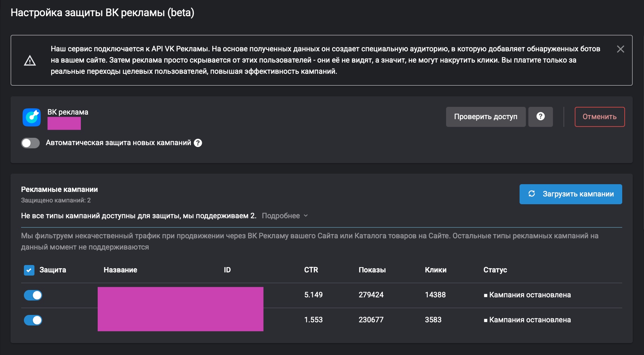Click the warning triangle icon in banner

point(30,60)
